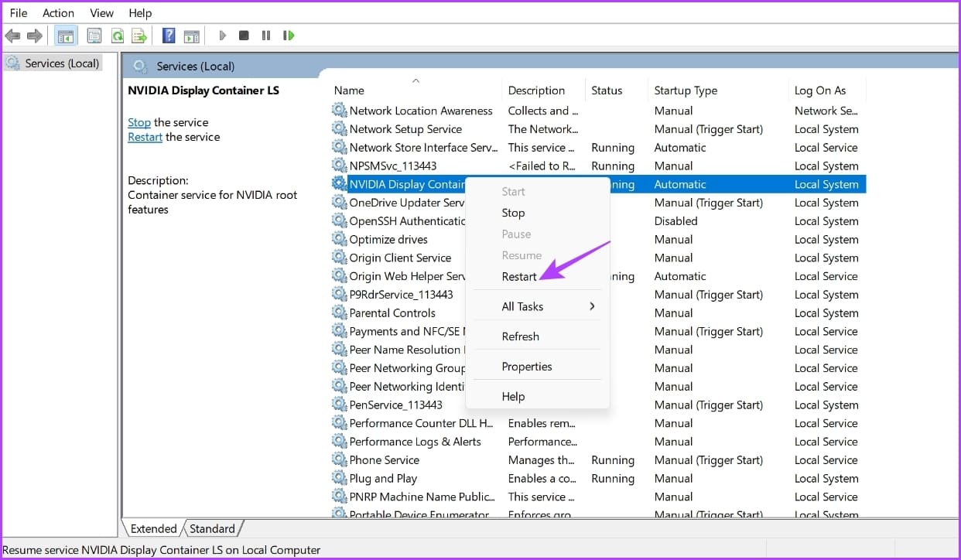Click the Start Service play icon
Screen dimensions: 961x560
[x=222, y=36]
